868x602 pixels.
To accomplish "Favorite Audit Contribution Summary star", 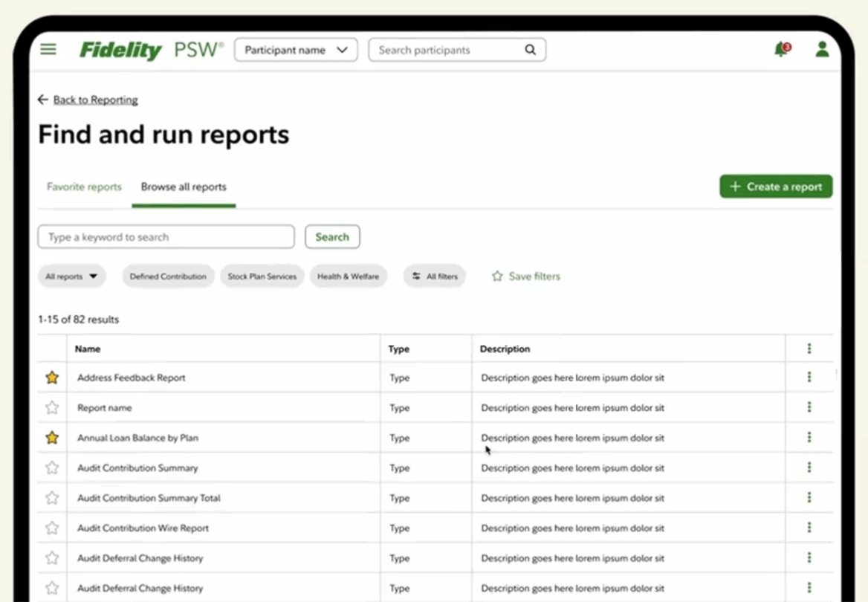I will pos(52,468).
